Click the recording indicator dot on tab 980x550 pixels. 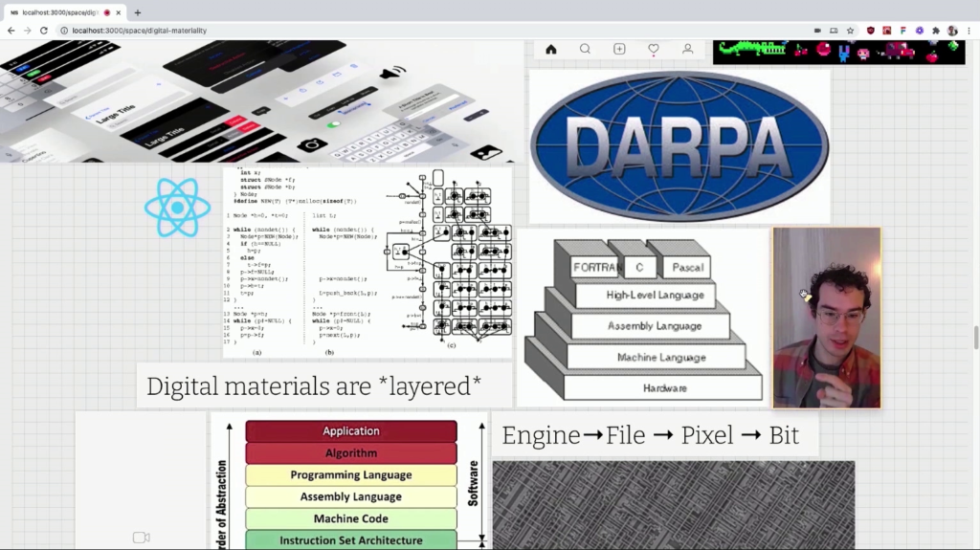(107, 12)
